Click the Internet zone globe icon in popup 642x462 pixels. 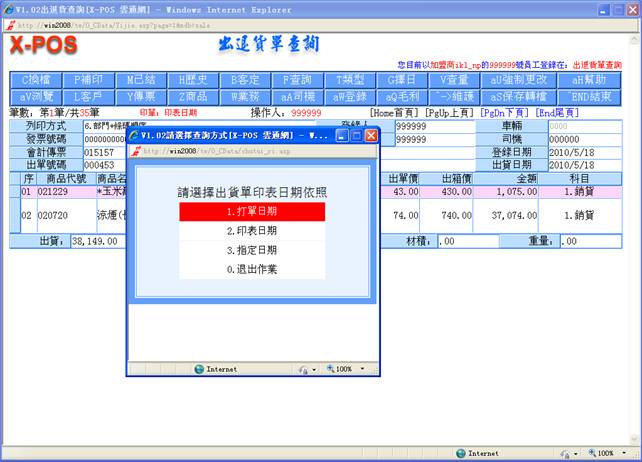pyautogui.click(x=199, y=369)
